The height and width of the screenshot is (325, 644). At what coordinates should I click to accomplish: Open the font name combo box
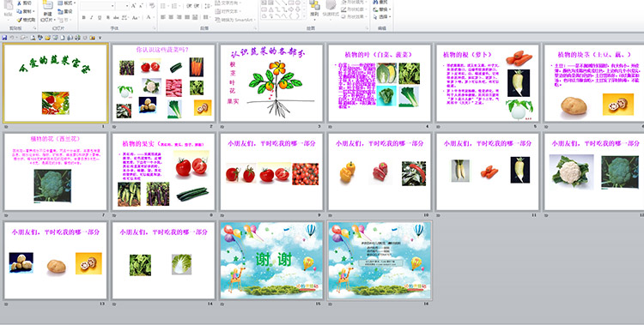[97, 6]
